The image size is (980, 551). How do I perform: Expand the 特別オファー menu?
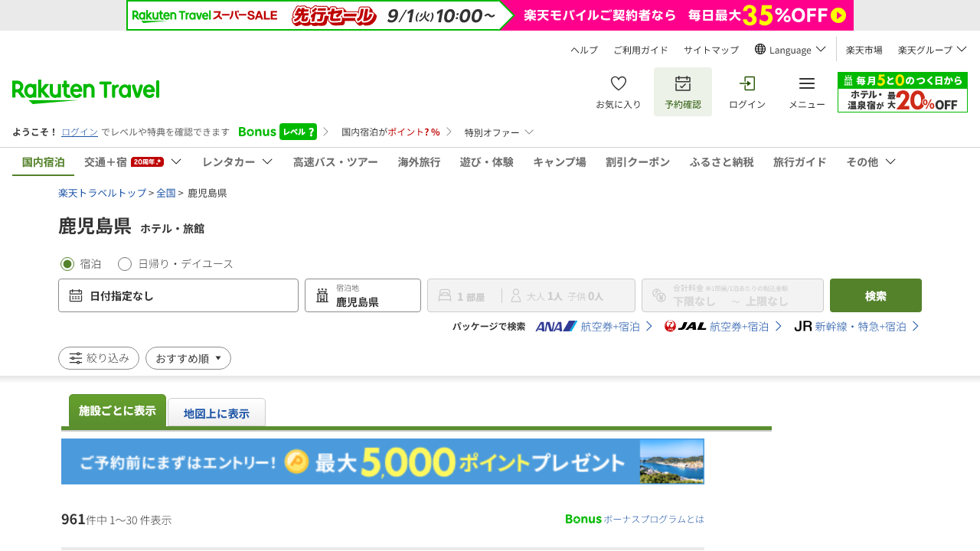[x=499, y=132]
